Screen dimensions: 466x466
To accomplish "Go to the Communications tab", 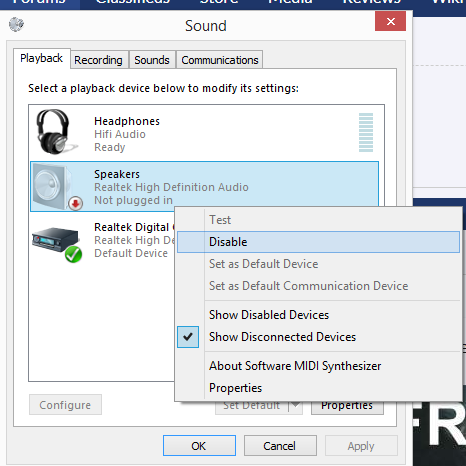I will click(x=220, y=60).
